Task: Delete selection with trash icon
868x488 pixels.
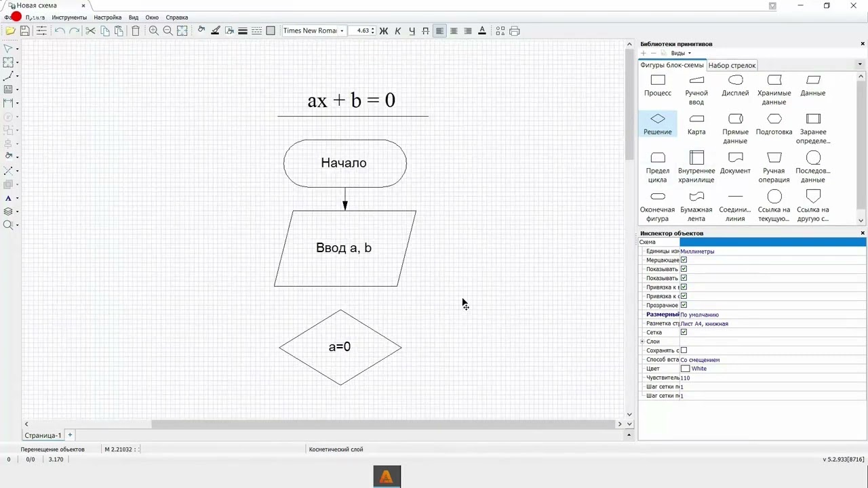Action: [136, 30]
